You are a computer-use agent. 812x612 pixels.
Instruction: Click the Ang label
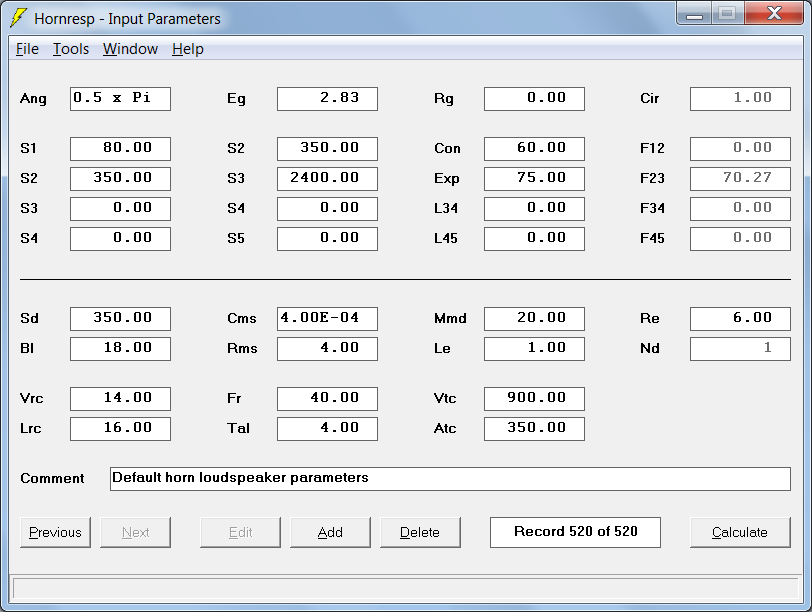[x=33, y=99]
